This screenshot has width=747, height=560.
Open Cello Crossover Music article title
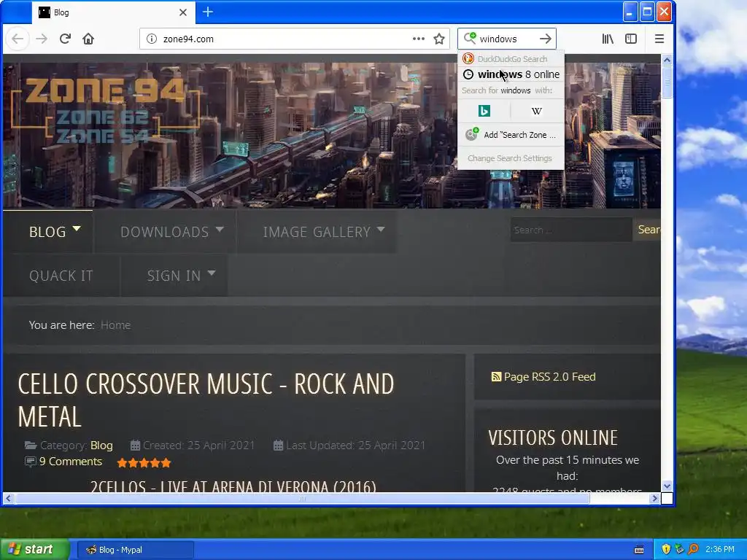(x=206, y=400)
